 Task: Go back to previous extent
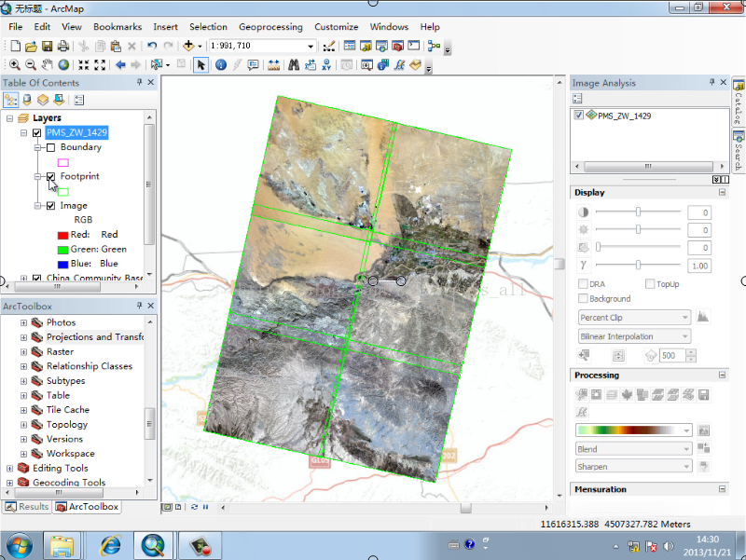coord(120,65)
